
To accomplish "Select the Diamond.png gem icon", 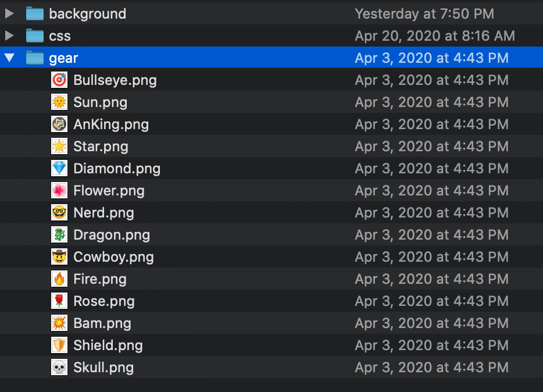I will (x=59, y=169).
